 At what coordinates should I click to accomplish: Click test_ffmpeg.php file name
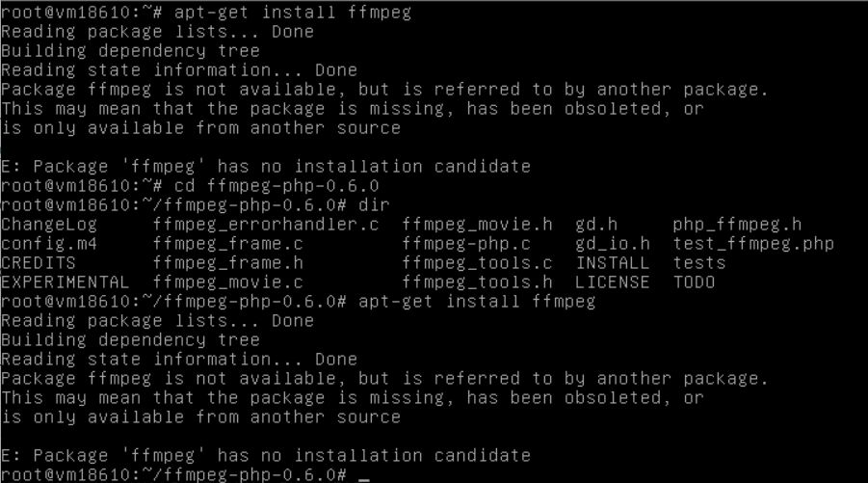click(753, 244)
